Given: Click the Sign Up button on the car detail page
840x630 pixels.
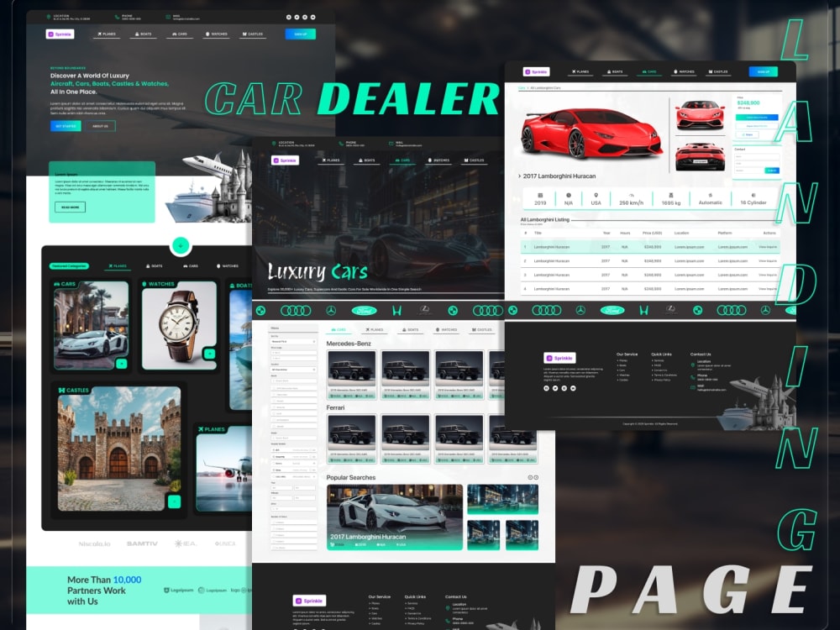Looking at the screenshot, I should point(764,71).
